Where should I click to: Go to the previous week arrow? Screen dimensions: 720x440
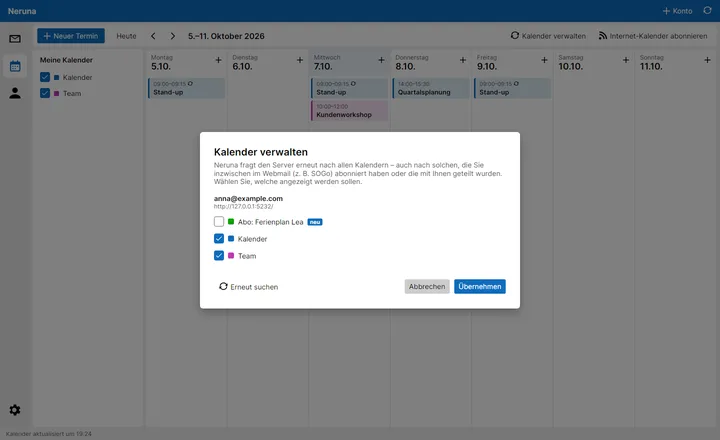(x=153, y=36)
